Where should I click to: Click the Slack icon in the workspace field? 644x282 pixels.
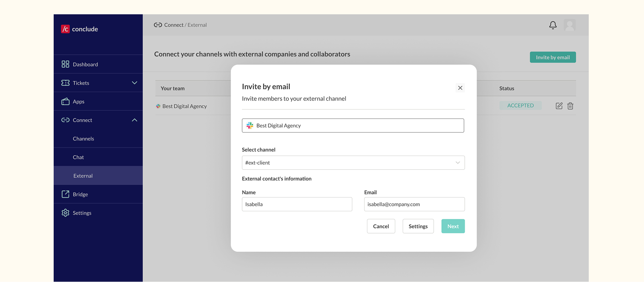pos(250,126)
